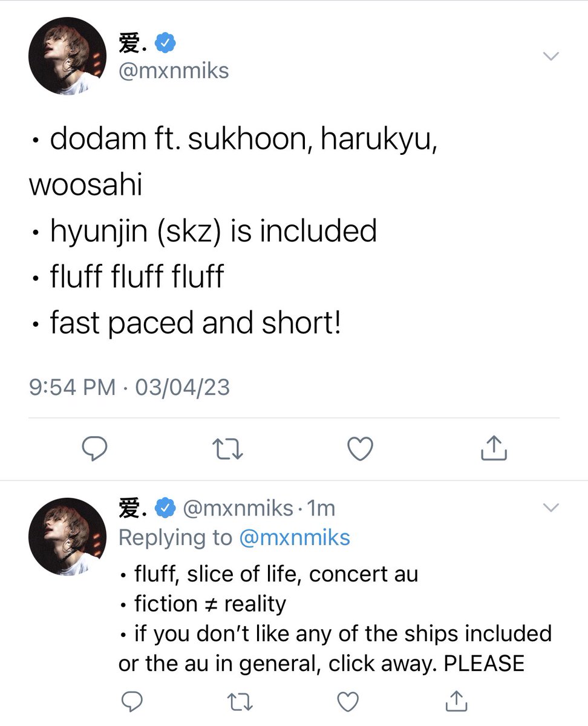Image resolution: width=588 pixels, height=726 pixels.
Task: Share the reply tweet
Action: 457,701
